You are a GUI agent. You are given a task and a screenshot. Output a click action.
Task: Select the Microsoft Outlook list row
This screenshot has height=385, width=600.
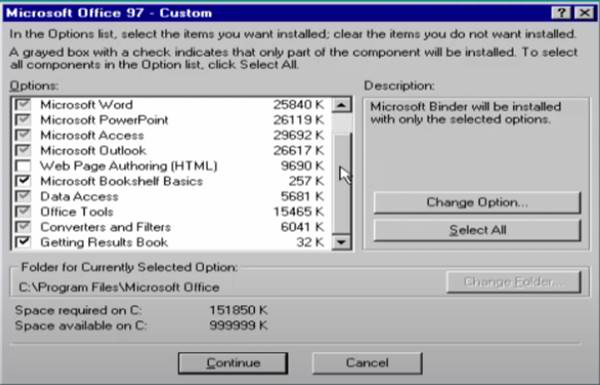click(x=171, y=150)
